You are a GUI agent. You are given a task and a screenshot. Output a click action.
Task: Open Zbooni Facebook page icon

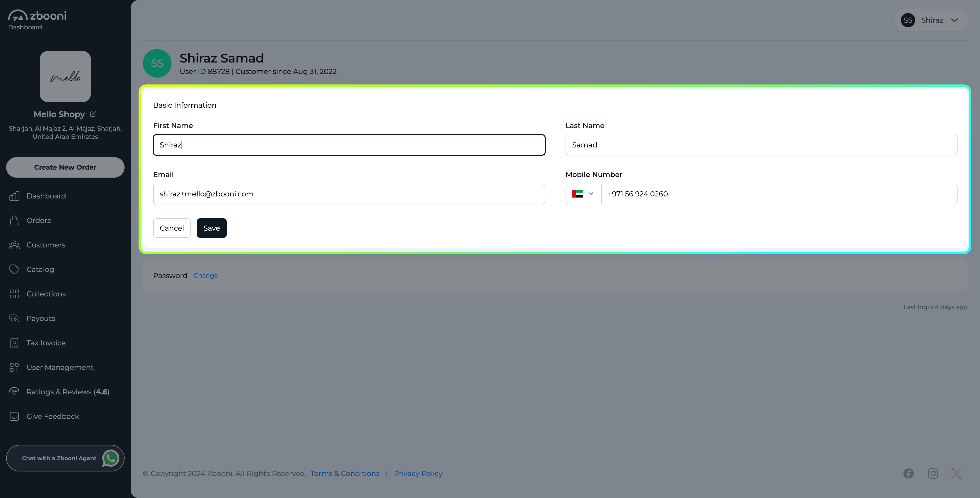(909, 473)
